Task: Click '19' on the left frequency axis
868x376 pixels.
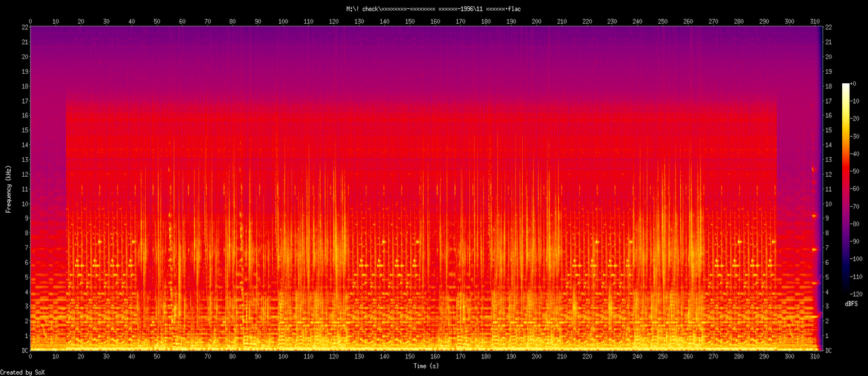Action: coord(24,71)
